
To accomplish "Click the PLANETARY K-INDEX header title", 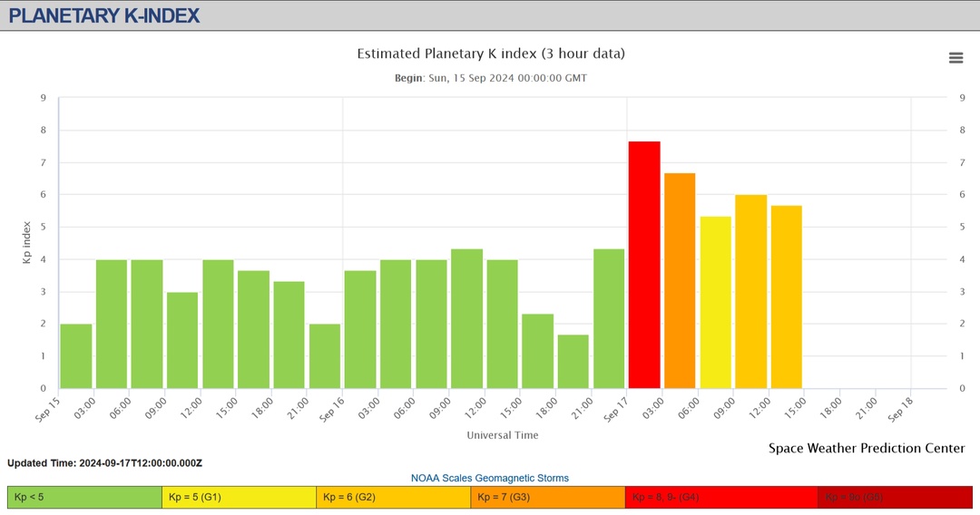I will click(104, 15).
